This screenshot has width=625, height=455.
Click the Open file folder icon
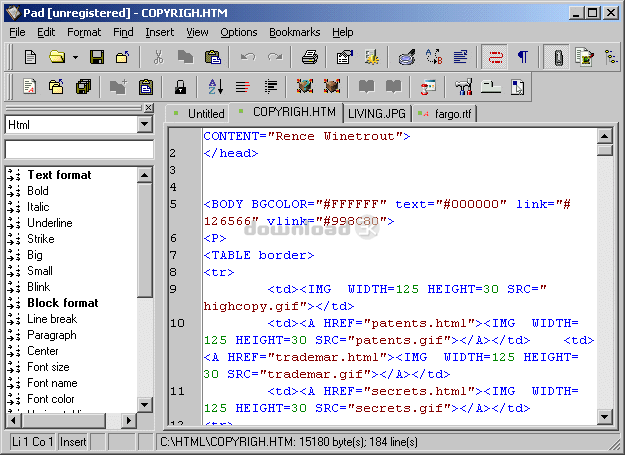point(57,57)
